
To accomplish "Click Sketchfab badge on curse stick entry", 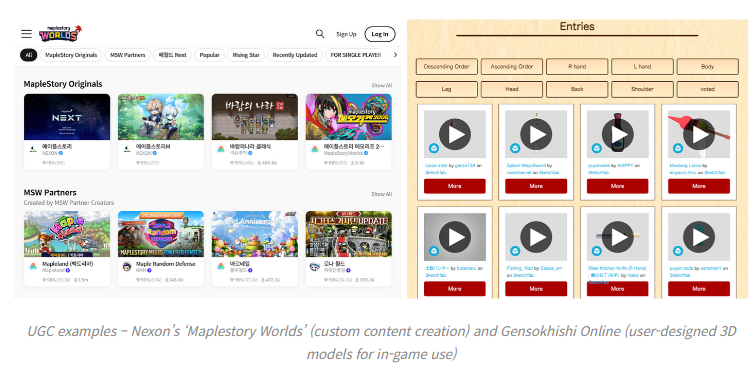I will click(434, 148).
